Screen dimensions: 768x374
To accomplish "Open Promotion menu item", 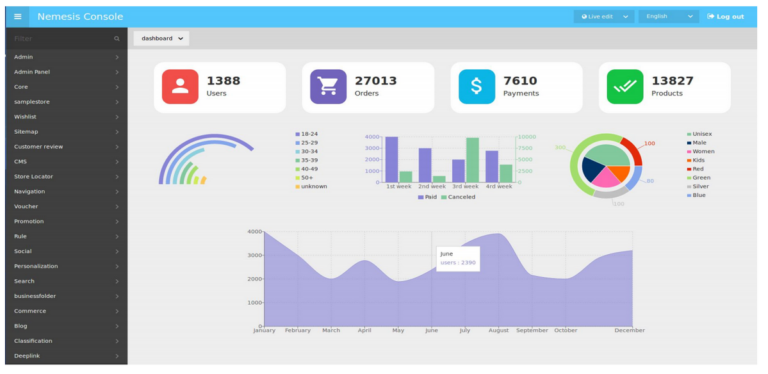I will tap(67, 221).
